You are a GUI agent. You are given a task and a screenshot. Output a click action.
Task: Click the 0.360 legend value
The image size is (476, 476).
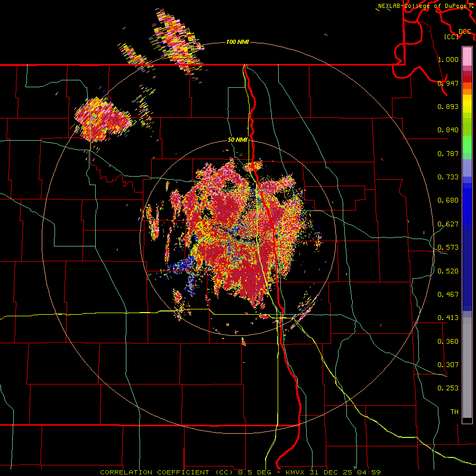pyautogui.click(x=448, y=342)
